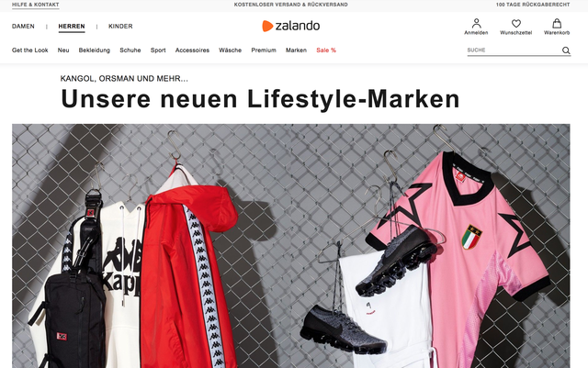Open the red Sale % link

pyautogui.click(x=326, y=50)
